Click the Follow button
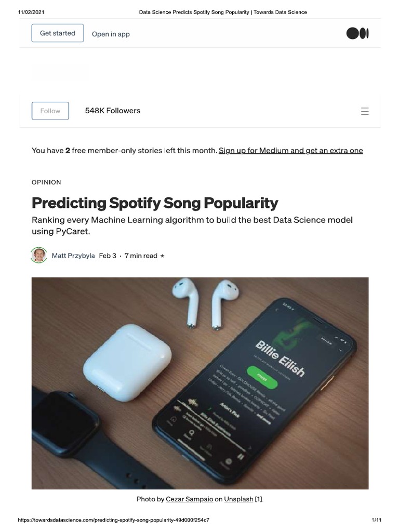Screen dimensions: 399x532 (50, 111)
